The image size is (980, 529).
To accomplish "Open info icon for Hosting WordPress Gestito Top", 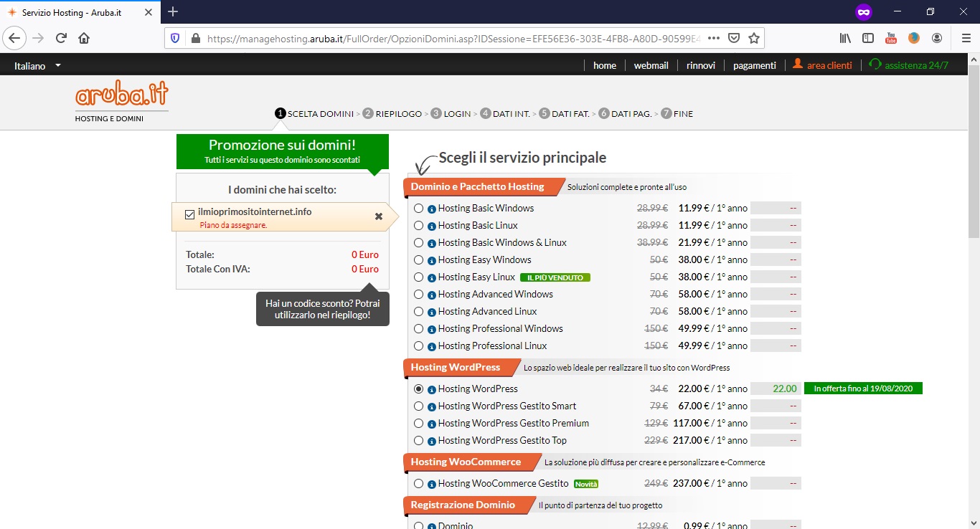I will pyautogui.click(x=432, y=441).
